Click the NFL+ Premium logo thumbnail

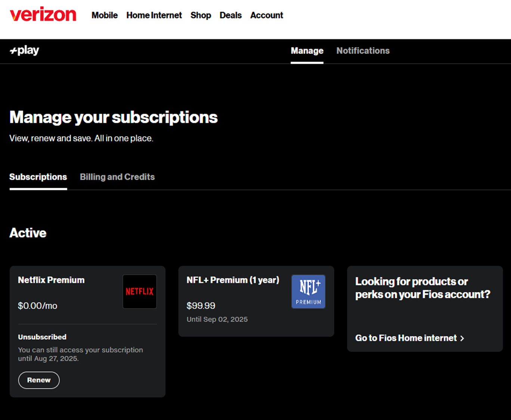click(309, 292)
